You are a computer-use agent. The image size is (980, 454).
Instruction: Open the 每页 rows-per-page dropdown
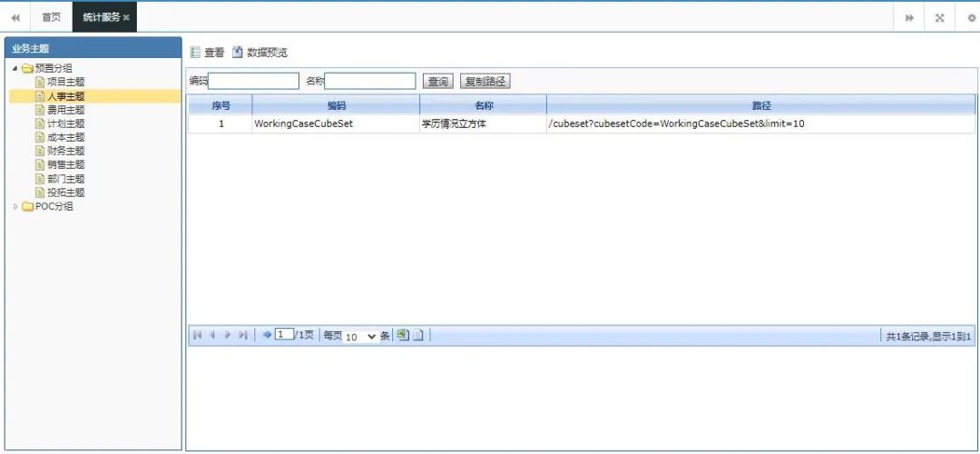coord(361,337)
